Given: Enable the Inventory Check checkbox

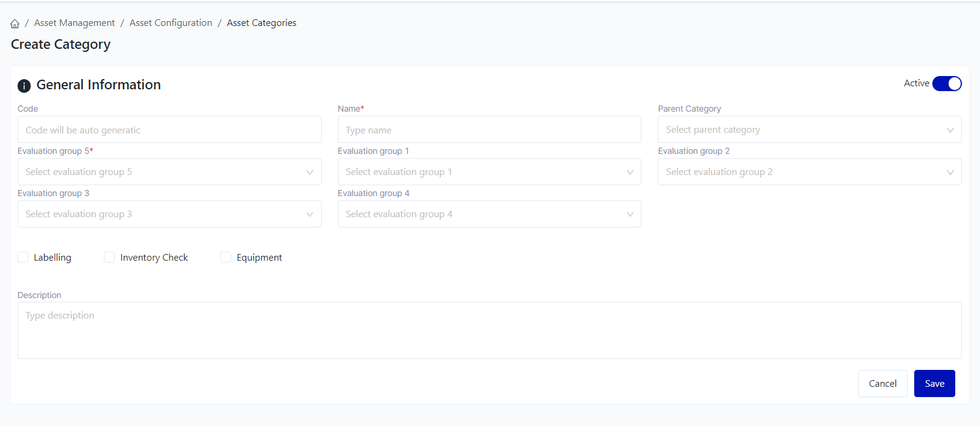Looking at the screenshot, I should [109, 257].
